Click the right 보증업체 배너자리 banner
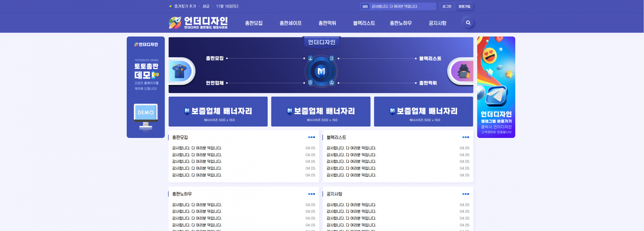Image resolution: width=644 pixels, height=231 pixels. [x=423, y=111]
